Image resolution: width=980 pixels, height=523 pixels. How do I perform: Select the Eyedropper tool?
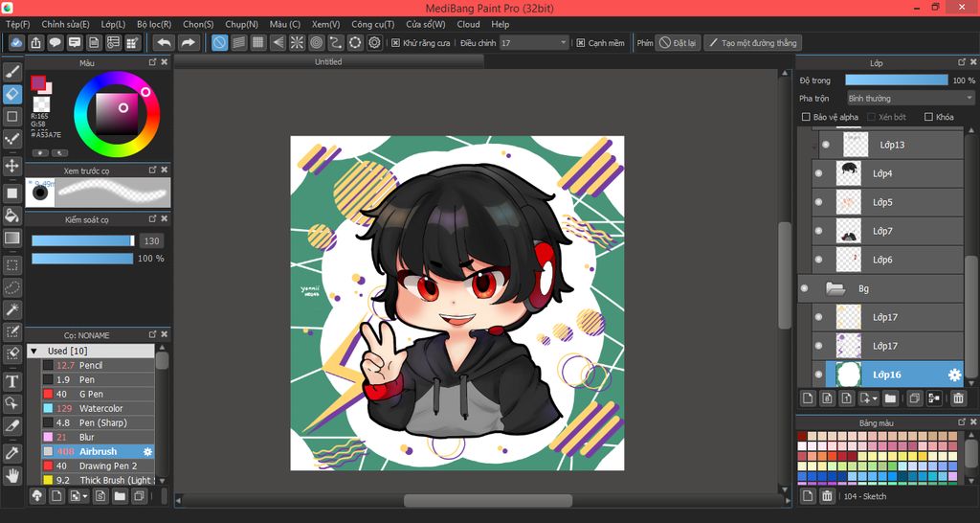coord(11,452)
